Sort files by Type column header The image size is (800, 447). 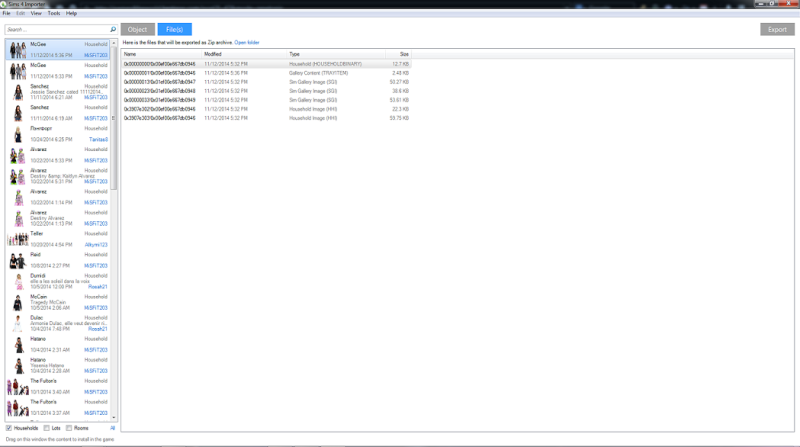tap(336, 54)
